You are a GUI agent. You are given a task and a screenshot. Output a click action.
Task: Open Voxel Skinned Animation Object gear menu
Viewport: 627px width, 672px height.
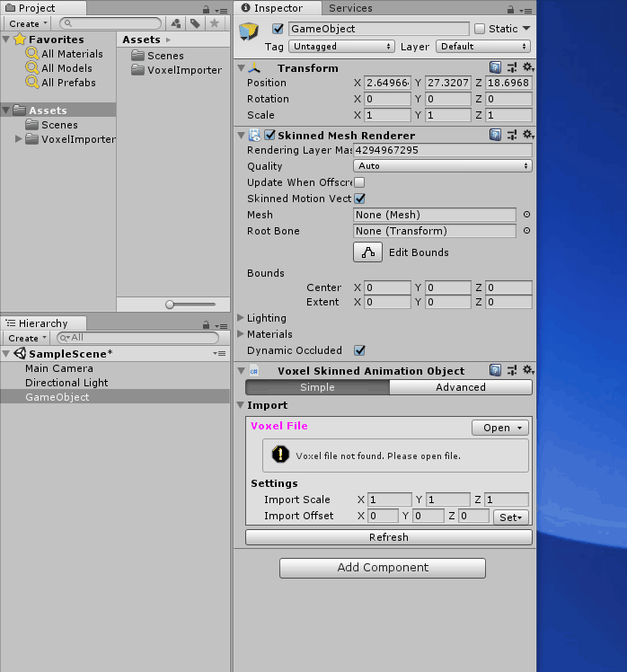point(528,370)
